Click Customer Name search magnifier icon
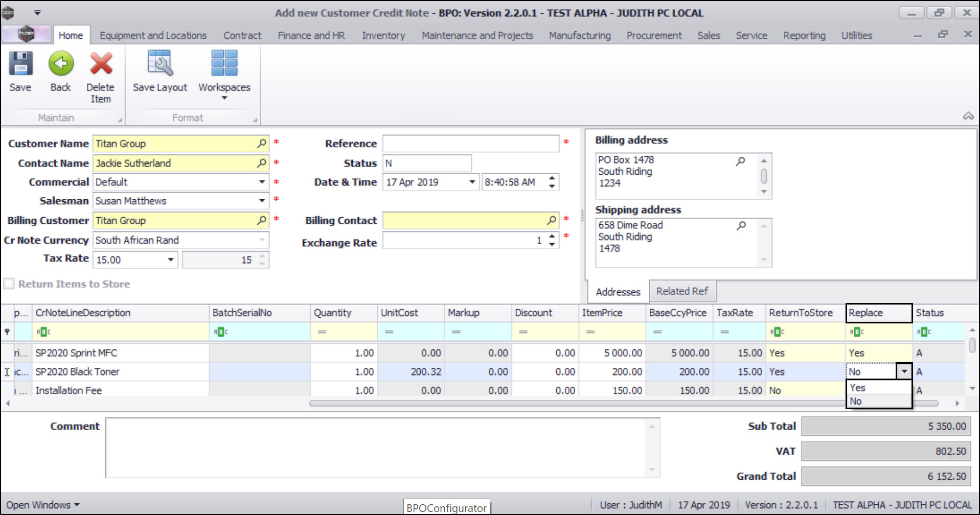This screenshot has width=980, height=515. point(261,144)
